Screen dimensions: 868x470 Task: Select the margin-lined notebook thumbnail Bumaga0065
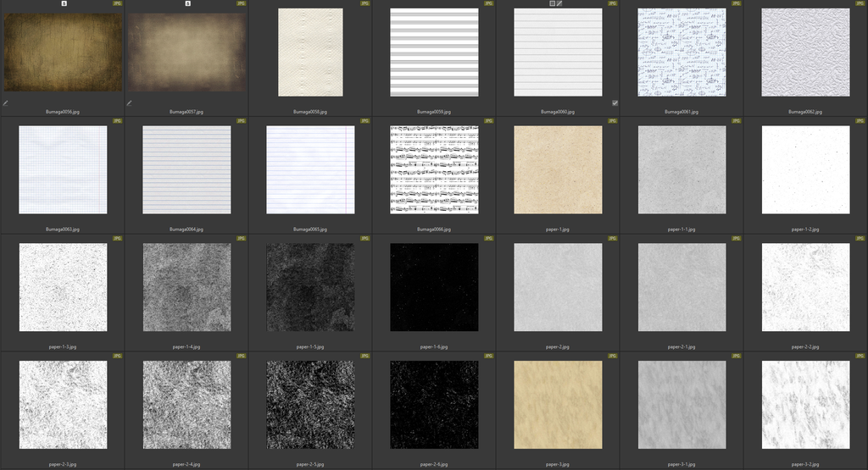pyautogui.click(x=310, y=169)
